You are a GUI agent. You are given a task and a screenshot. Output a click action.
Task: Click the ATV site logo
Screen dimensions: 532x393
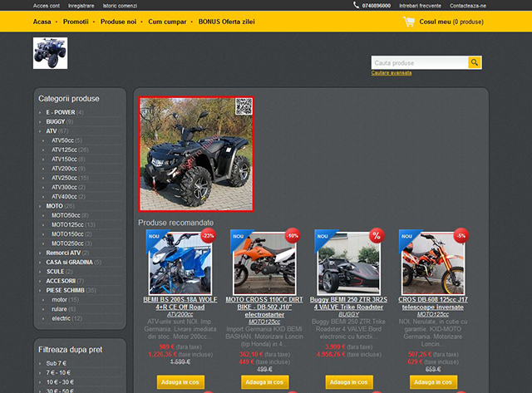(50, 53)
